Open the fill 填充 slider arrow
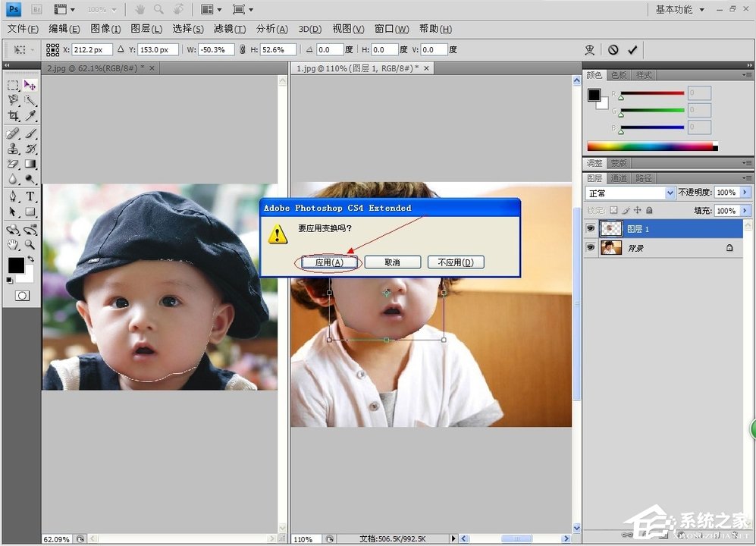 tap(745, 211)
